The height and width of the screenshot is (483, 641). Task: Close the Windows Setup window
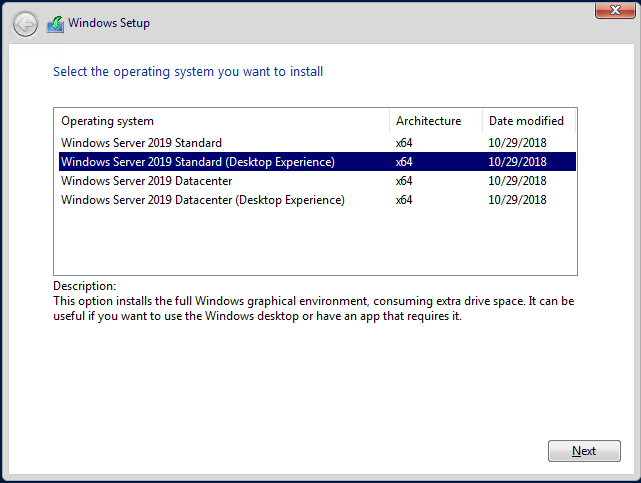tap(615, 10)
